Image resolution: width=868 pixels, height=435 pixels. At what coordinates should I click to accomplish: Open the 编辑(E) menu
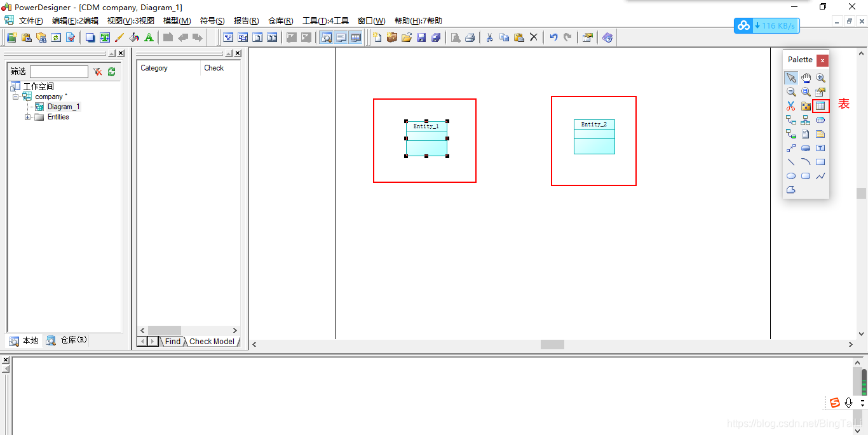(x=75, y=21)
